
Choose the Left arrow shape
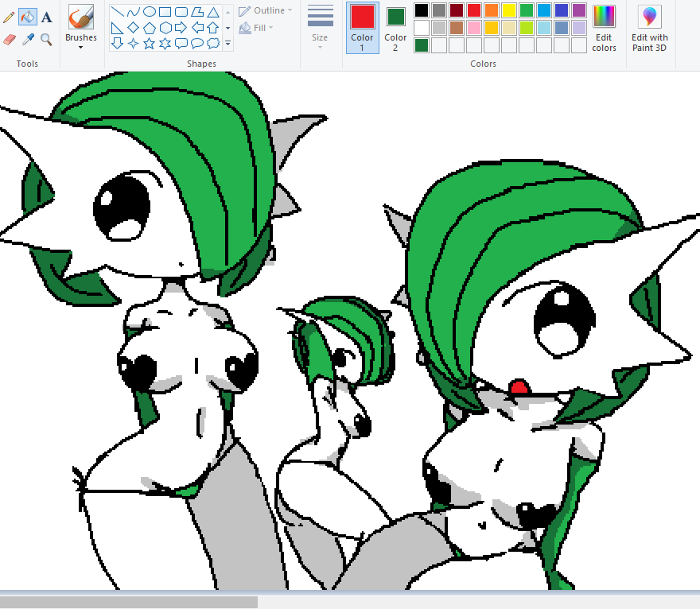[197, 28]
